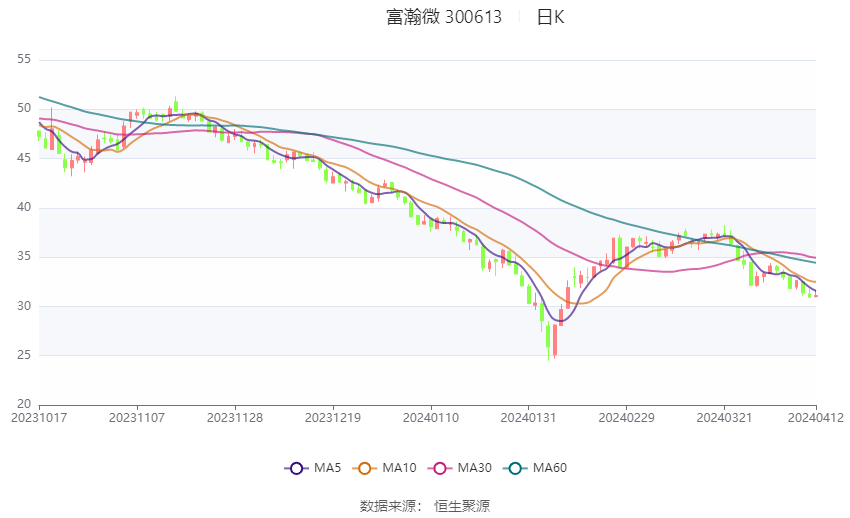
Task: Click x-axis date label 20231219
Action: 333,418
